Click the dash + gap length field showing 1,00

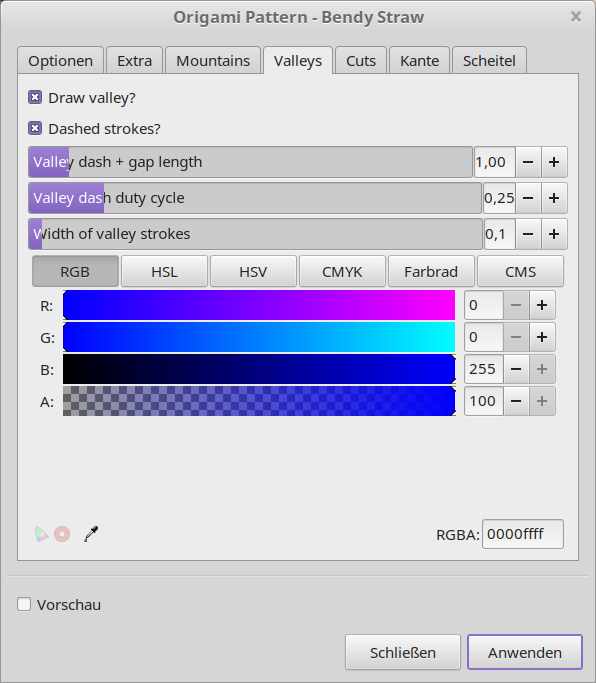coord(495,162)
